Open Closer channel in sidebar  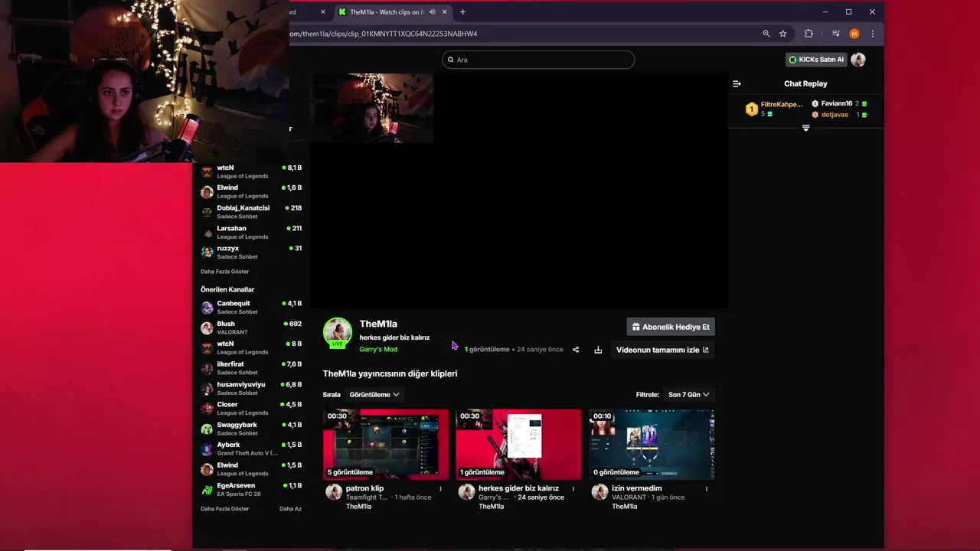(x=251, y=408)
